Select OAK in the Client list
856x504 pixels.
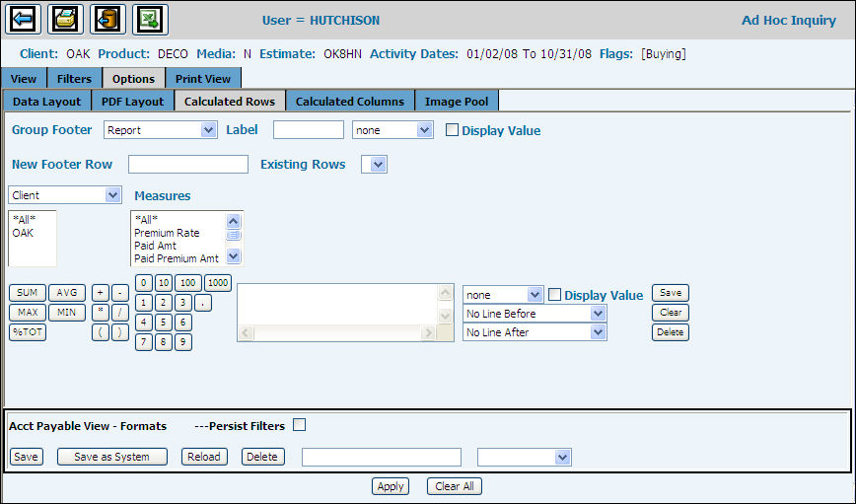(23, 233)
